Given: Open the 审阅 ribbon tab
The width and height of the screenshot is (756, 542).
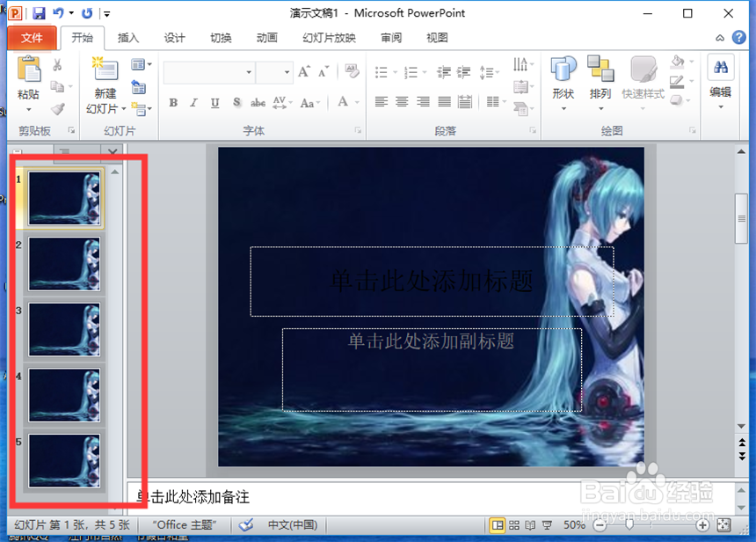Looking at the screenshot, I should (x=391, y=38).
